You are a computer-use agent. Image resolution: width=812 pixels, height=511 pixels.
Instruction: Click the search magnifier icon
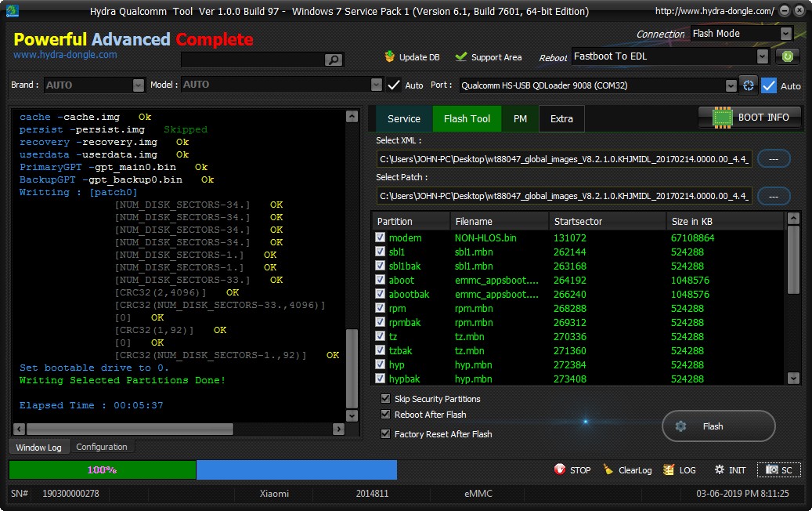(x=334, y=60)
